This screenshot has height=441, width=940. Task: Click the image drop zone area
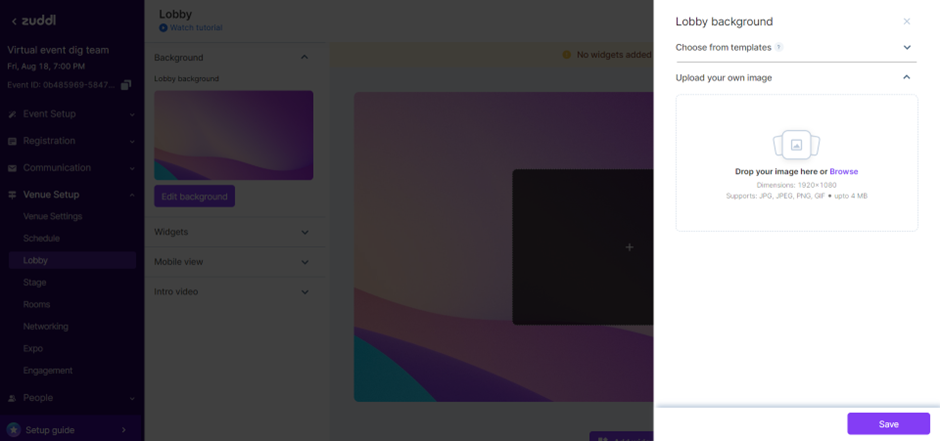[796, 162]
